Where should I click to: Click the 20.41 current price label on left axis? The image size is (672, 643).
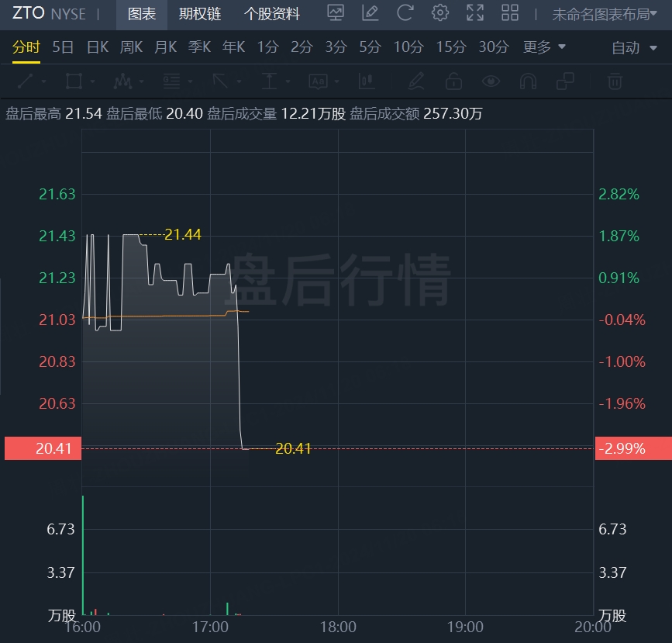click(x=43, y=448)
